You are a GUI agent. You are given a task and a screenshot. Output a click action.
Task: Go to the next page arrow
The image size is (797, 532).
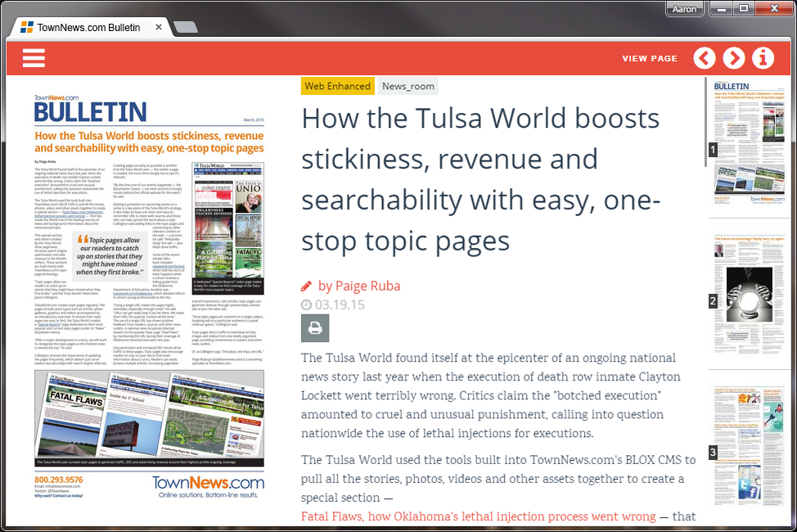[734, 58]
